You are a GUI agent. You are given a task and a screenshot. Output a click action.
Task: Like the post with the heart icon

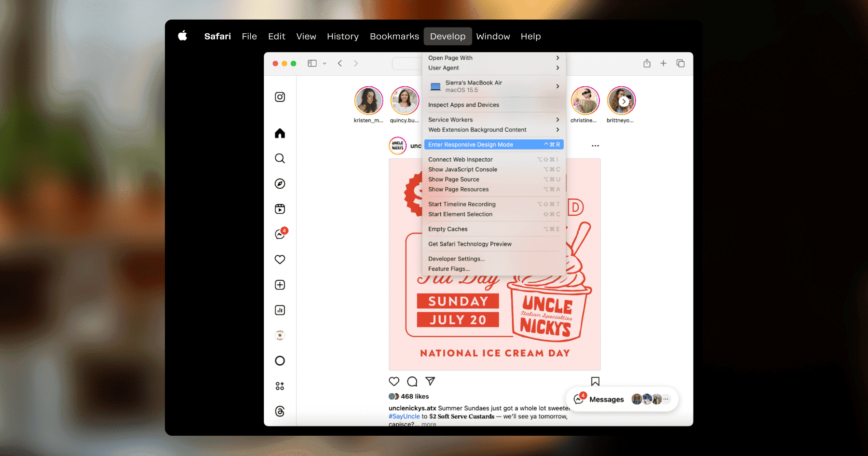(394, 381)
